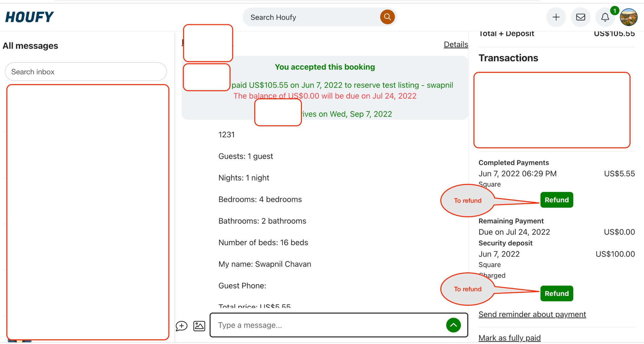Image resolution: width=644 pixels, height=344 pixels.
Task: Send reminder about payment
Action: pos(532,314)
